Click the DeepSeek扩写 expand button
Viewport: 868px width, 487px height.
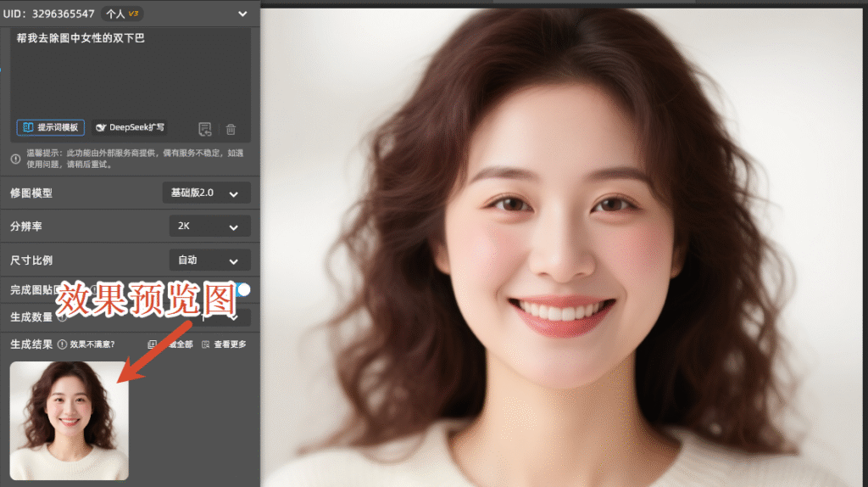(x=131, y=127)
